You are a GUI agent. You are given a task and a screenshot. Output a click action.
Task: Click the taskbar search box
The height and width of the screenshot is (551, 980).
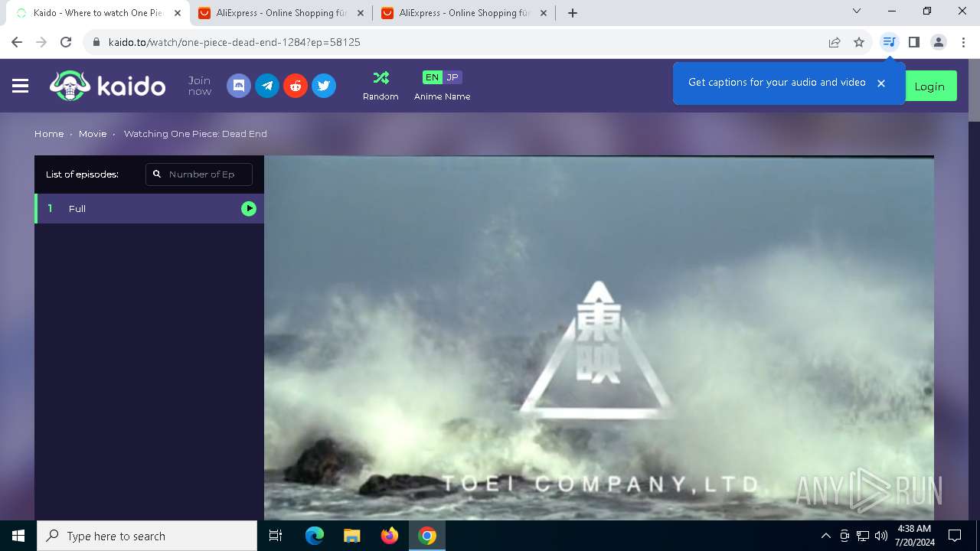coord(147,536)
